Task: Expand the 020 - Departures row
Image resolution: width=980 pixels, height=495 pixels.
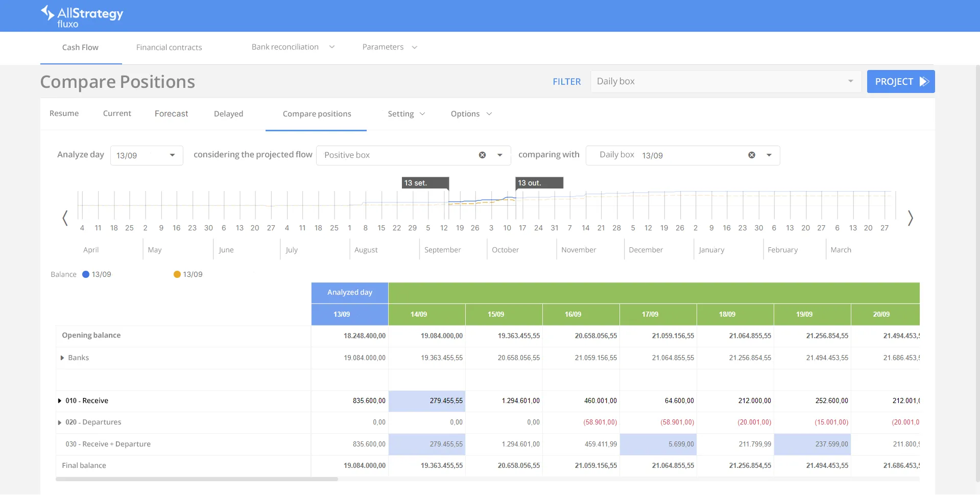Action: 60,422
